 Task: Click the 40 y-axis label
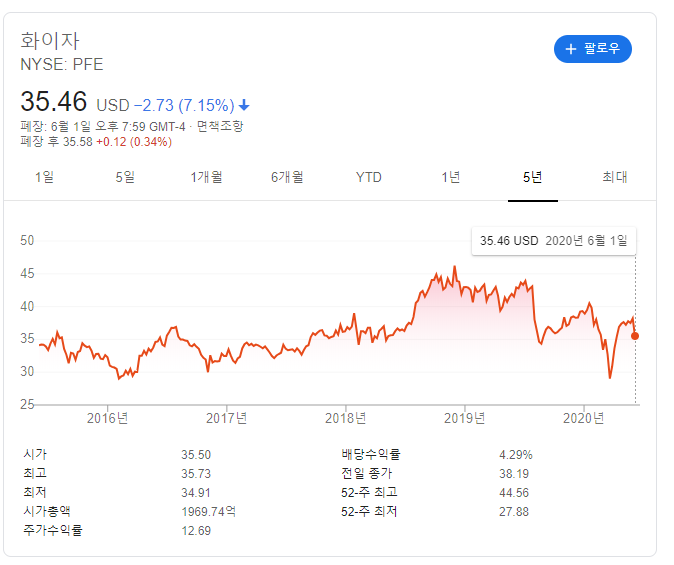coord(27,307)
